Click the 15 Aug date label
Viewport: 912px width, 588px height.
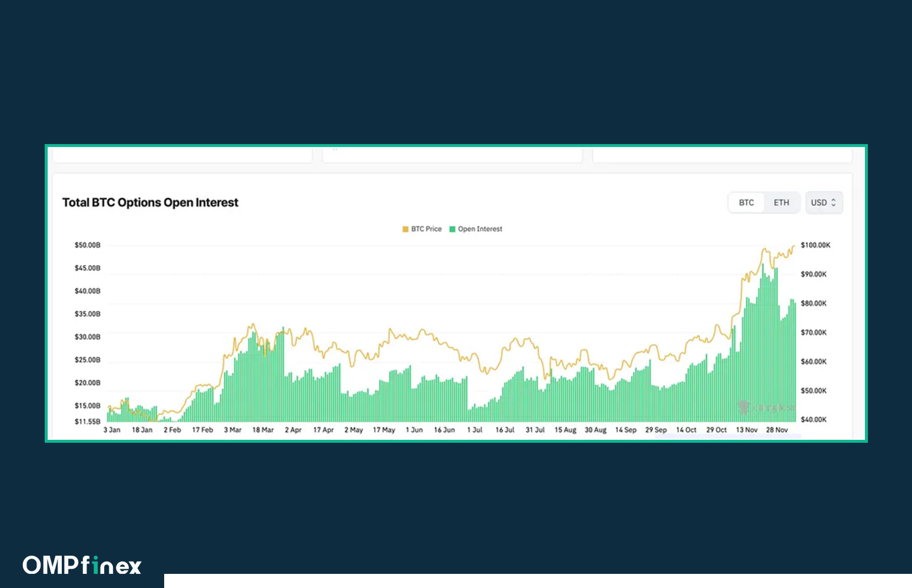(x=565, y=430)
